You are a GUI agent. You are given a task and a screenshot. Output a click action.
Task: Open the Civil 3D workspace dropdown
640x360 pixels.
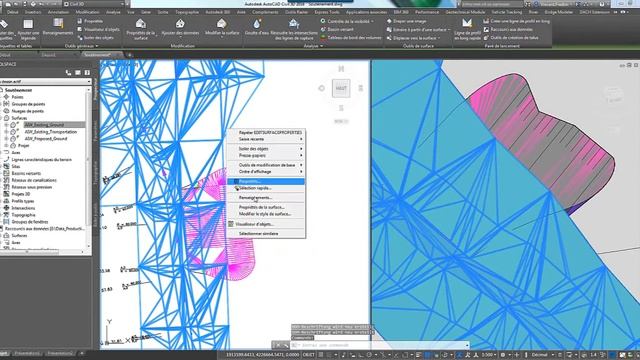click(94, 4)
